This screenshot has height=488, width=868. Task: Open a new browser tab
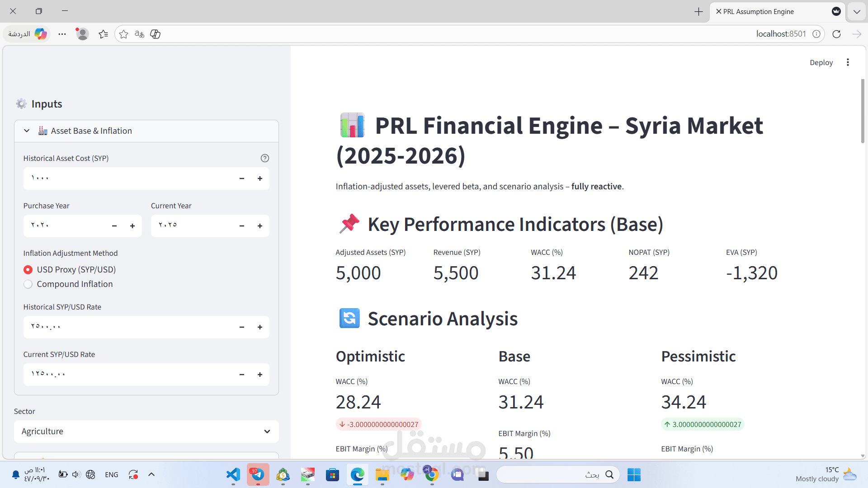[698, 12]
